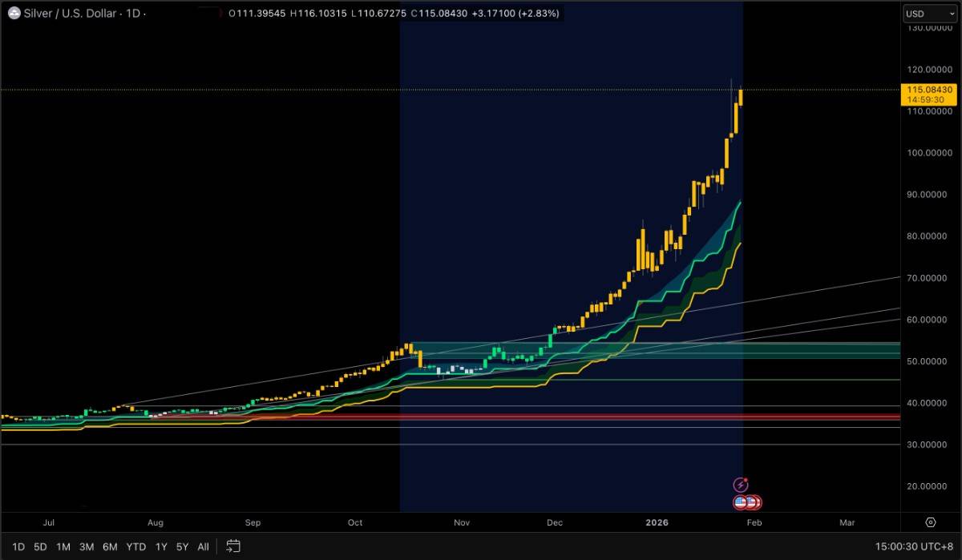The height and width of the screenshot is (560, 962).
Task: Click the latest yellow candlestick at top
Action: point(741,97)
